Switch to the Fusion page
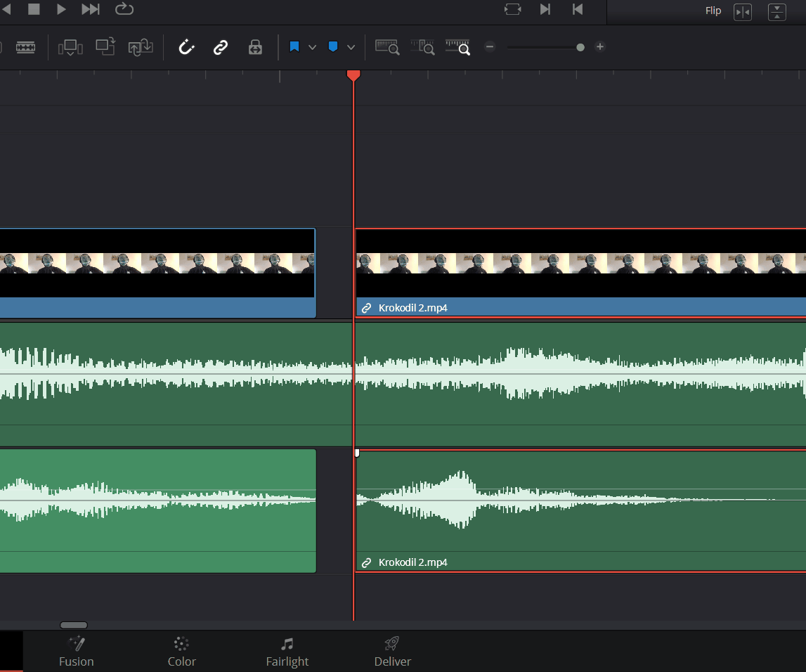 tap(76, 650)
